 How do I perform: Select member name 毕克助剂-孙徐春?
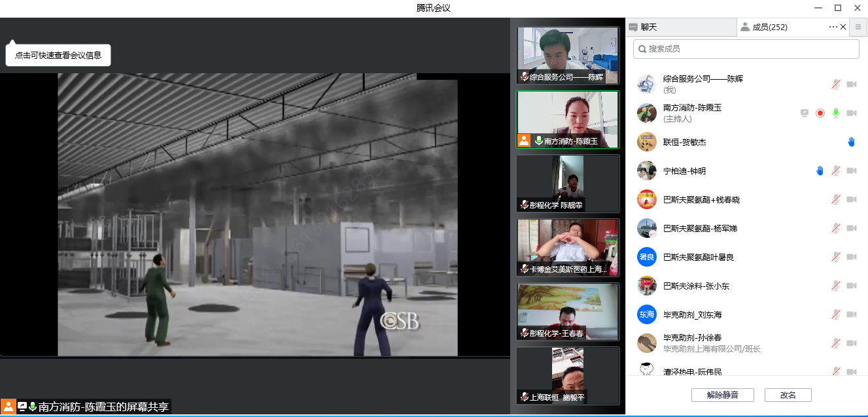(x=693, y=338)
